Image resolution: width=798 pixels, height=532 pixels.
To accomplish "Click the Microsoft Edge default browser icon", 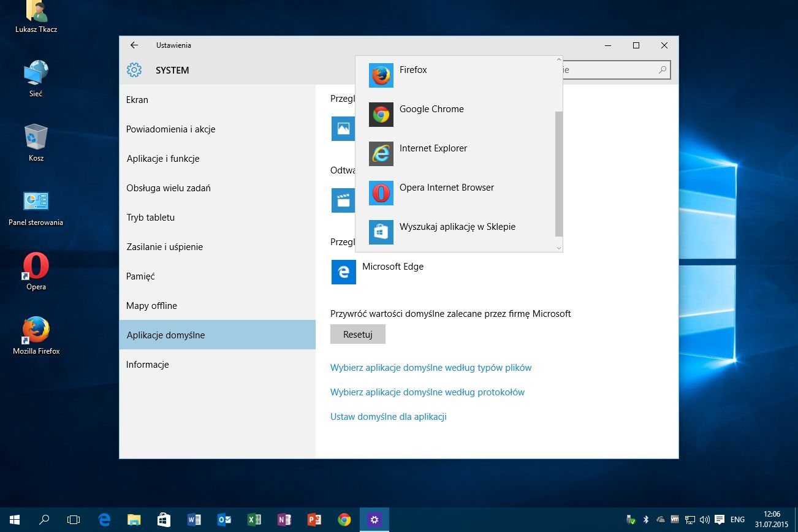I will pyautogui.click(x=343, y=272).
